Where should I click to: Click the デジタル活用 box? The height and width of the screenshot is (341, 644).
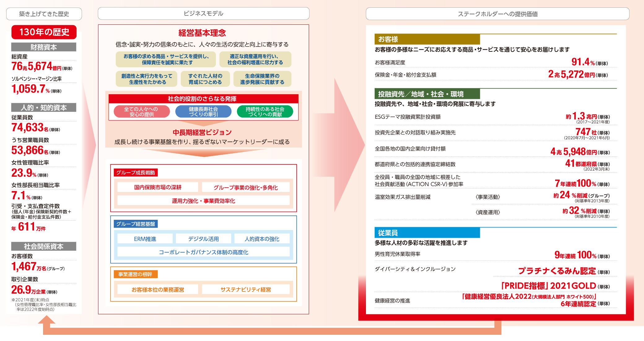(203, 239)
